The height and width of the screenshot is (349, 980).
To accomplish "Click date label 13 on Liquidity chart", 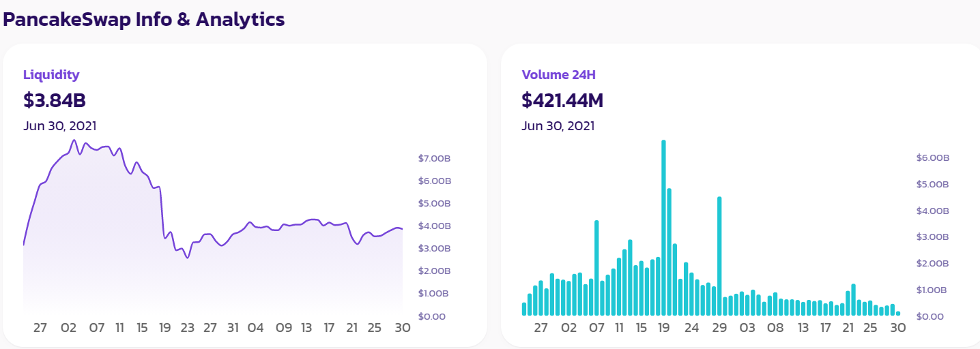I will [x=306, y=328].
